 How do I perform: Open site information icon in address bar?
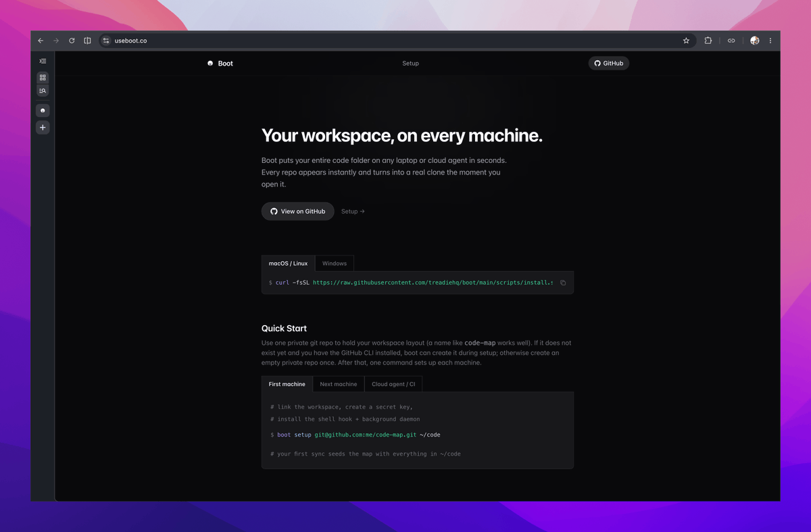106,41
